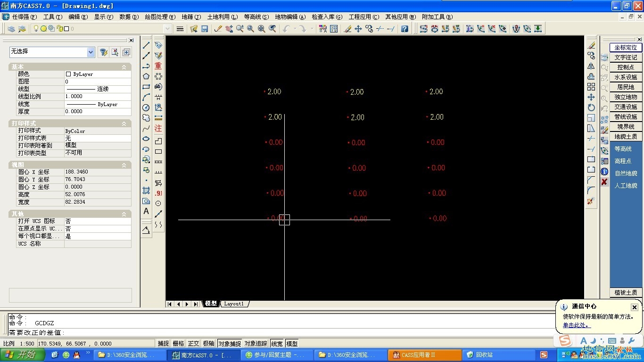
Task: Select the Hatch tool
Action: click(x=146, y=190)
